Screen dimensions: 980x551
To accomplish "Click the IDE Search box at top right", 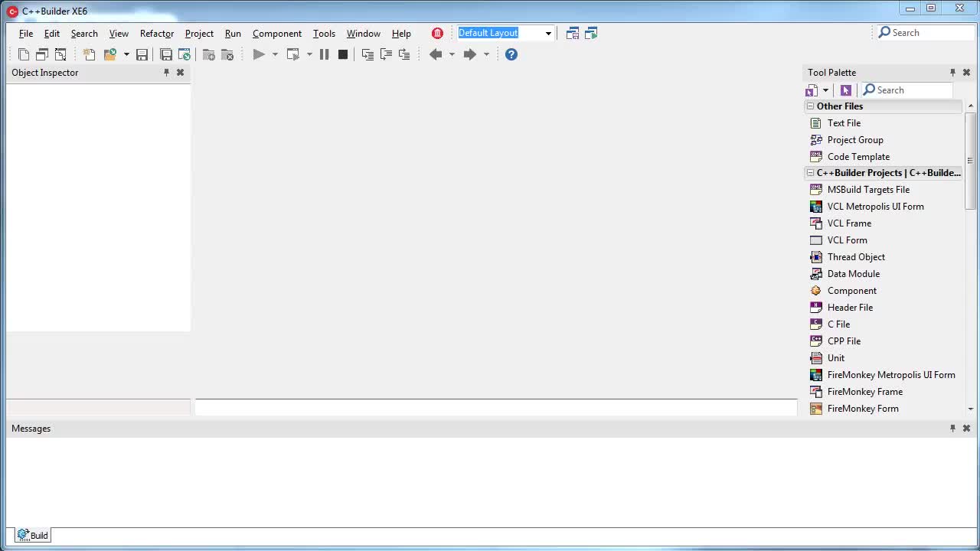I will click(925, 33).
